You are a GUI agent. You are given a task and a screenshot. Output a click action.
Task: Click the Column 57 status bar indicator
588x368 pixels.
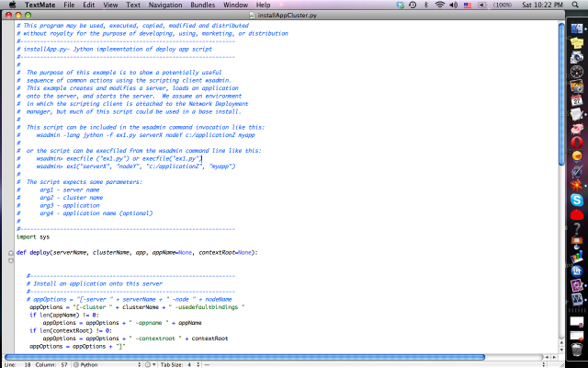point(51,364)
